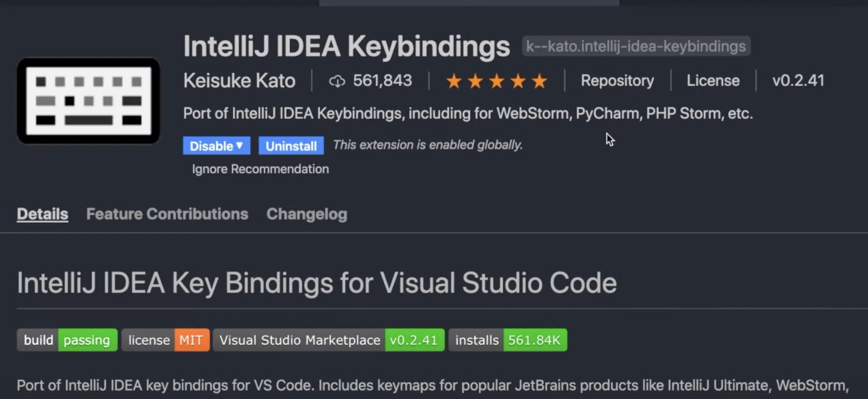Click publisher name Keisuke Kato
Screen dimensions: 868x399
pyautogui.click(x=239, y=81)
